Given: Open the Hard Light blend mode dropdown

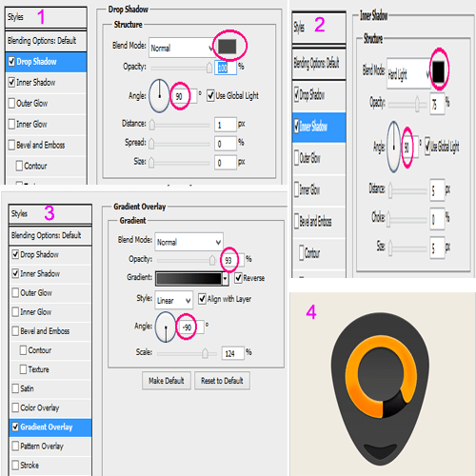Looking at the screenshot, I should pyautogui.click(x=408, y=73).
